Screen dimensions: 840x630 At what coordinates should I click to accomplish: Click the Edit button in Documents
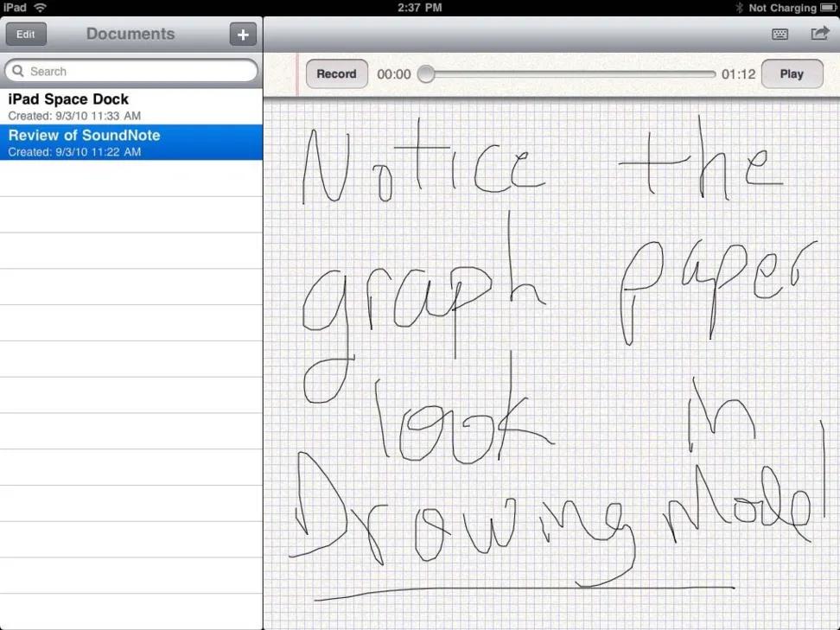click(x=26, y=35)
